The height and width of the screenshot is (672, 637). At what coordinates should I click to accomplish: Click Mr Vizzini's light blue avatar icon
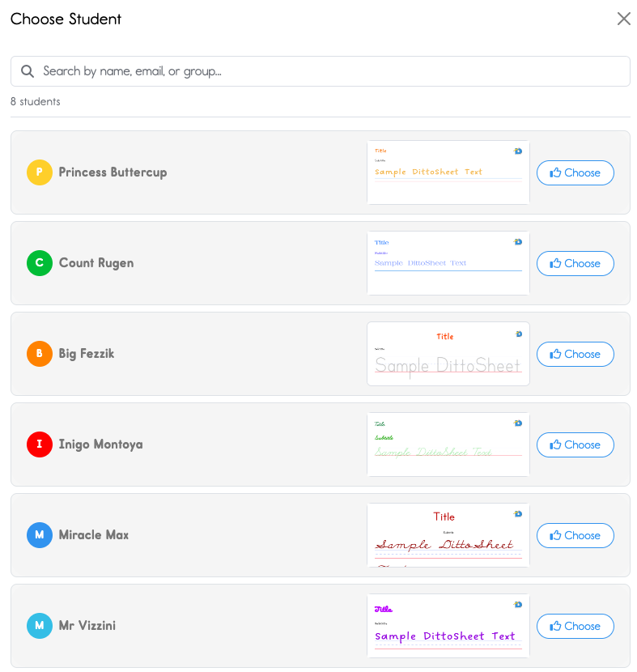(x=40, y=626)
